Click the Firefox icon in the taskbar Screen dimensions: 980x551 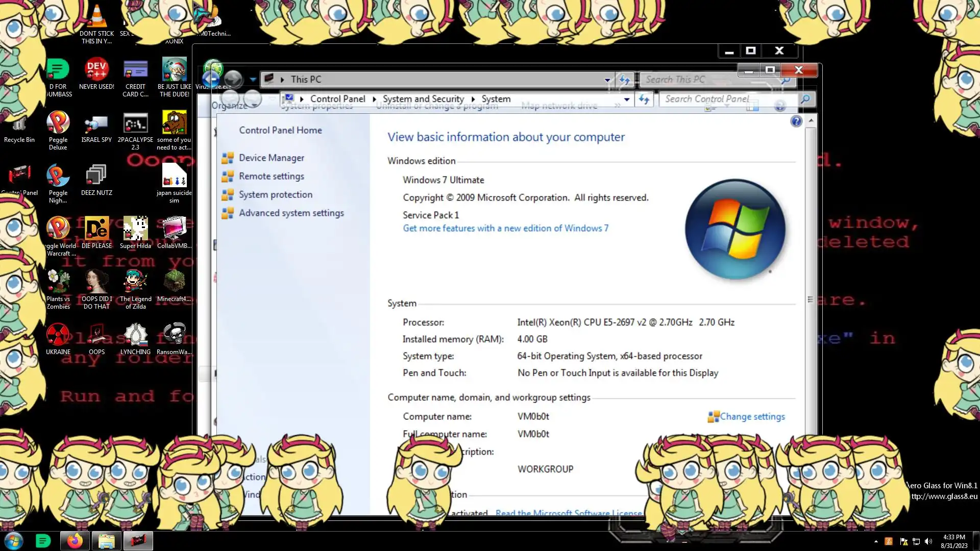coord(75,541)
